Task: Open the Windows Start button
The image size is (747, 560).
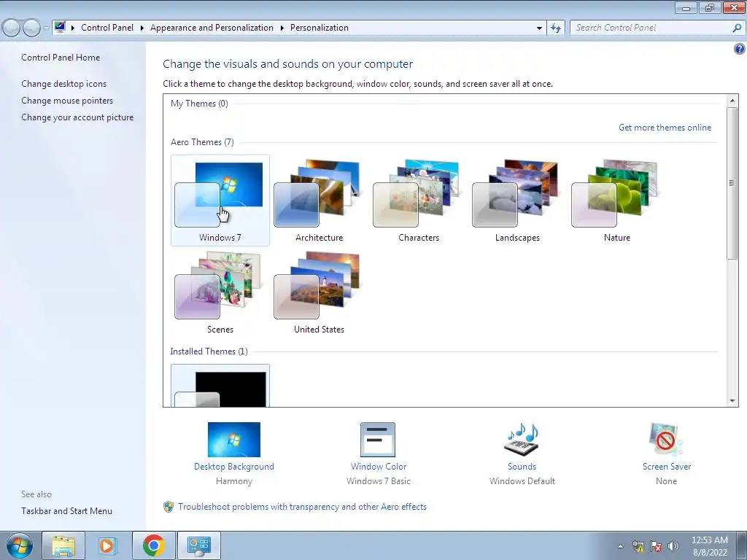Action: 19,545
